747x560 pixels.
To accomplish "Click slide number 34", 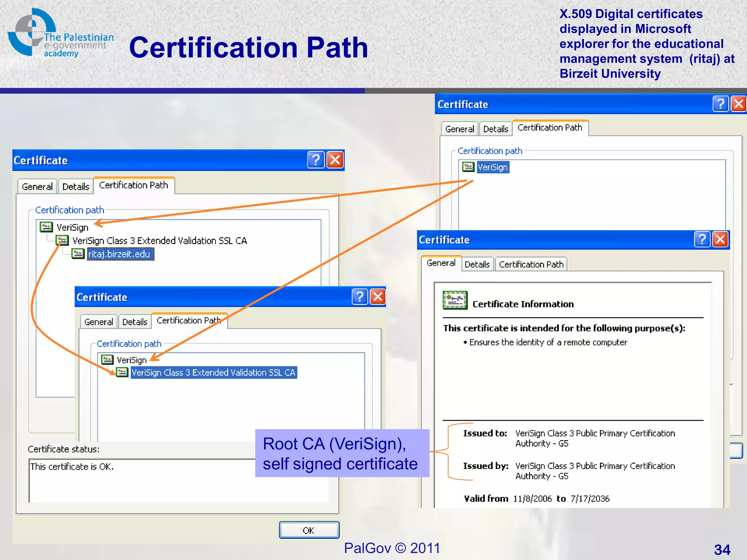I will (722, 549).
